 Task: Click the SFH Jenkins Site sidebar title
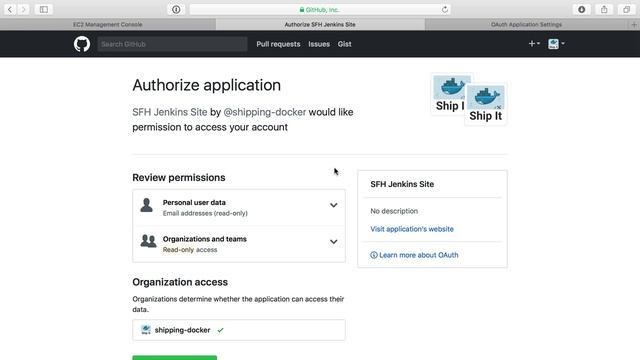coord(402,184)
